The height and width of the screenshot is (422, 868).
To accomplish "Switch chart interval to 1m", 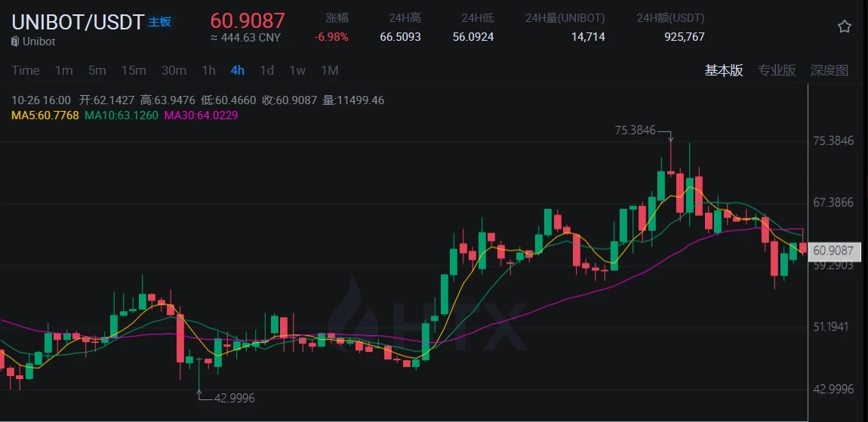I will [x=63, y=70].
